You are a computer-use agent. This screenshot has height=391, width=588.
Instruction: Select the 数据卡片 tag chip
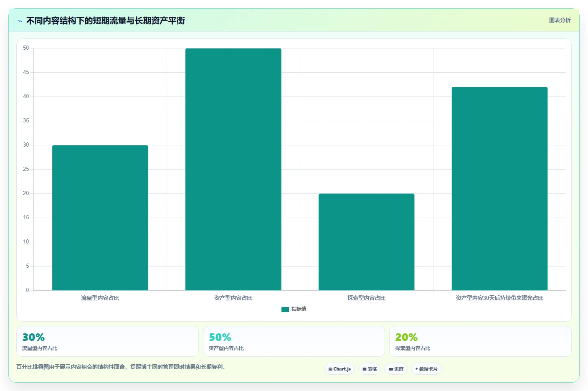[426, 369]
